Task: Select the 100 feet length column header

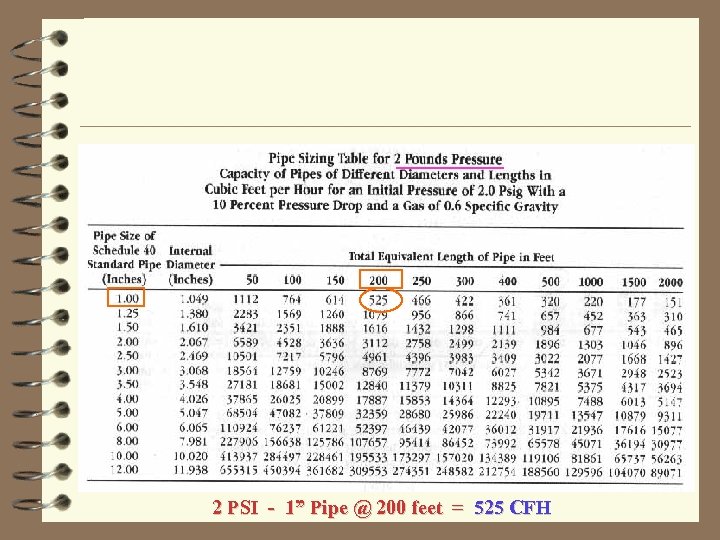Action: click(x=292, y=280)
